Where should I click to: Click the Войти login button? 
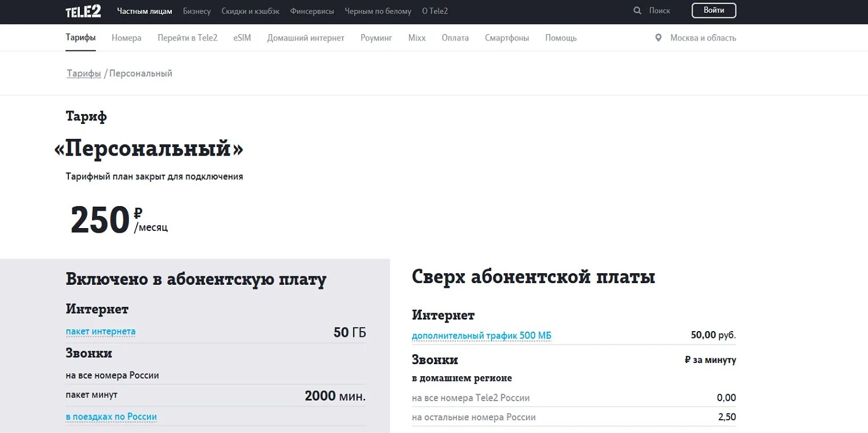click(x=714, y=10)
